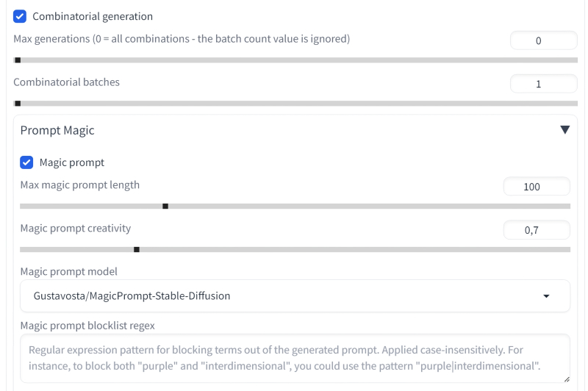Click the Gustavosta/MagicPrompt-Stable-Diffusion selected value
The image size is (588, 391).
tap(132, 296)
